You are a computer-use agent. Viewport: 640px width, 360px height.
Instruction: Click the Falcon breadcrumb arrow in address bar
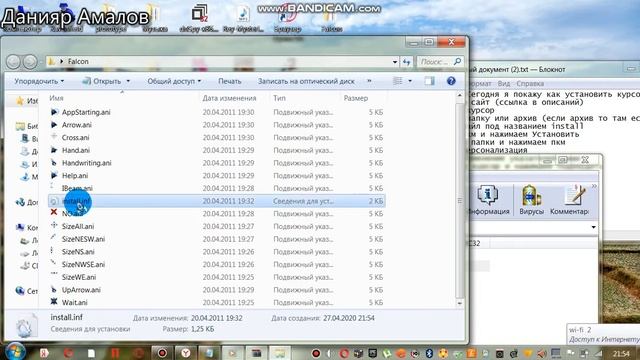coord(62,62)
